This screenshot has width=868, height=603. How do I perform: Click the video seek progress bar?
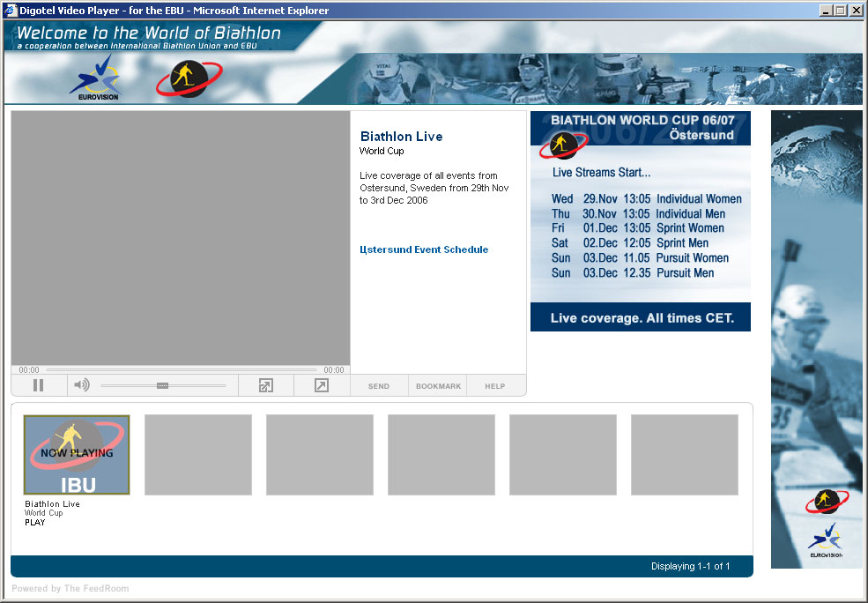pyautogui.click(x=182, y=369)
